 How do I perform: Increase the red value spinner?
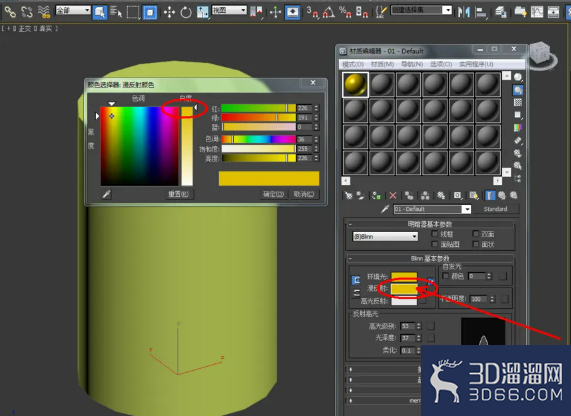point(316,106)
